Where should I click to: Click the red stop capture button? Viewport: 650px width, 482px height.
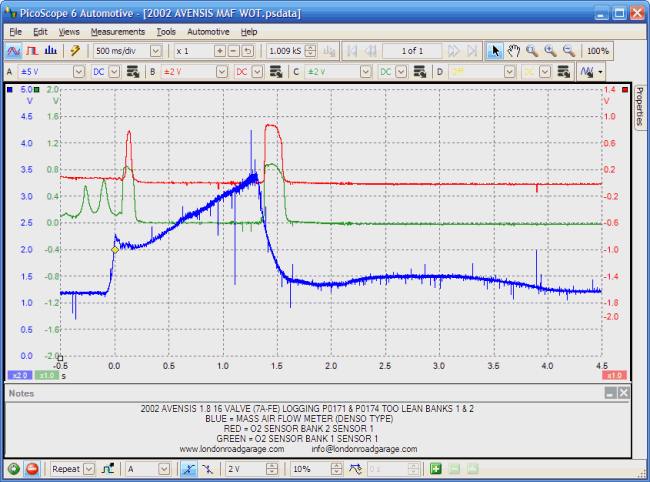[x=32, y=468]
